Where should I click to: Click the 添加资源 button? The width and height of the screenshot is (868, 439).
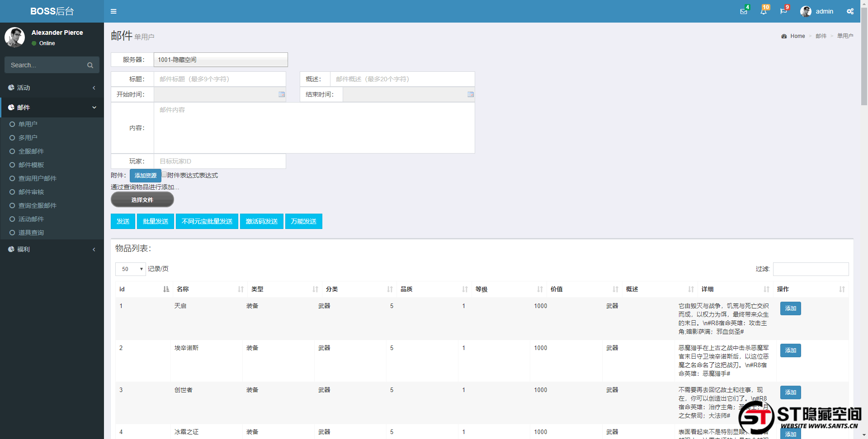[x=145, y=176]
